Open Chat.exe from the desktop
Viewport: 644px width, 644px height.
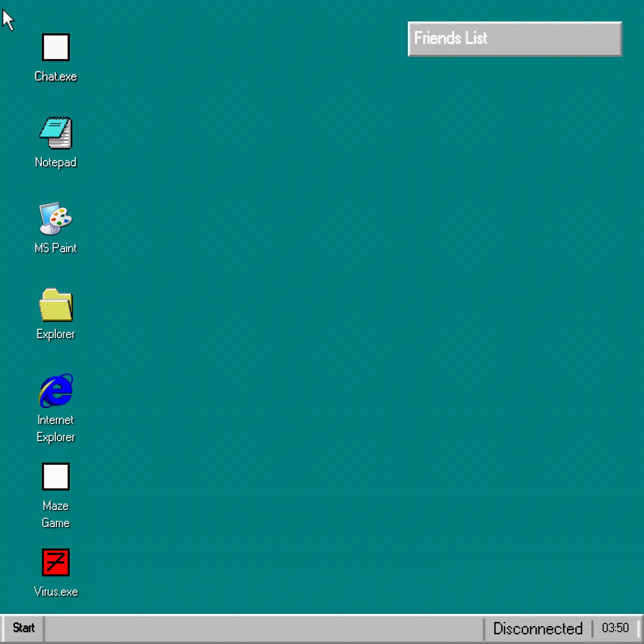tap(55, 47)
